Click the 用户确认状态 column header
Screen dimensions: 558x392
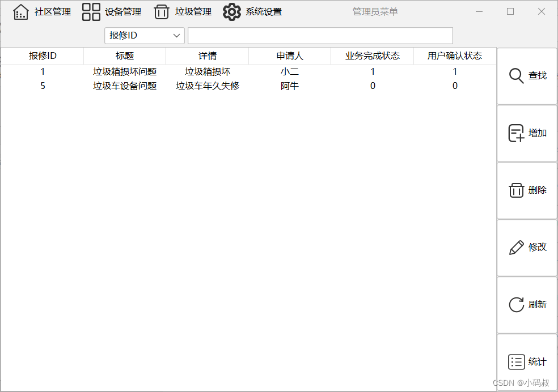click(455, 56)
